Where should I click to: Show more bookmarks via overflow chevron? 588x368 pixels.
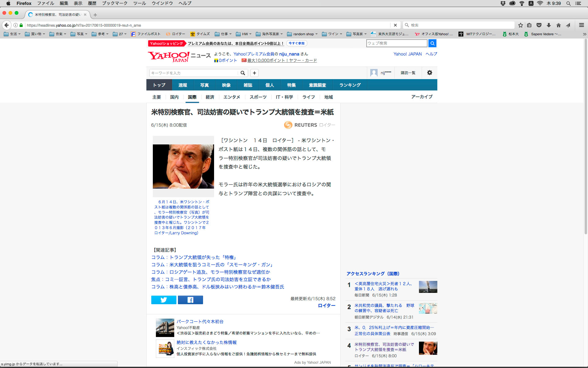click(584, 34)
